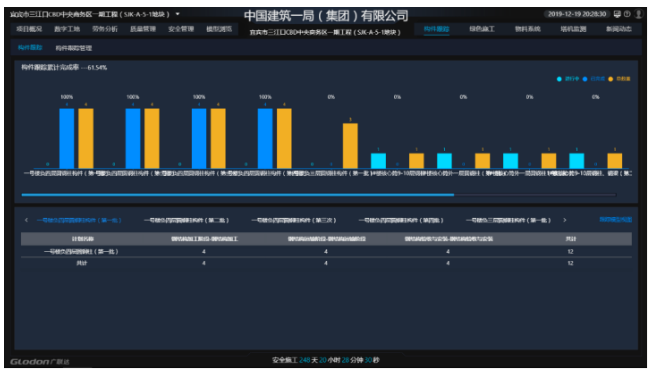This screenshot has width=651, height=374.
Task: Click the 一号楼负四层钢柱(第一批) table row name
Action: coord(81,252)
